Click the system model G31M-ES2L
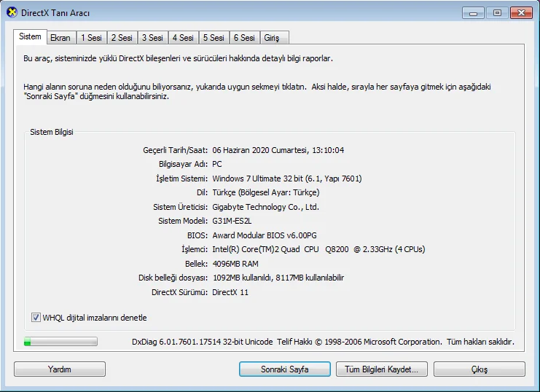The height and width of the screenshot is (392, 540). point(232,221)
